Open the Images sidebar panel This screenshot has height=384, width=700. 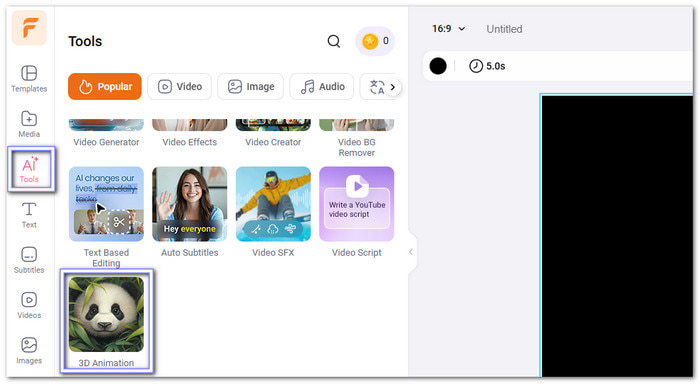click(29, 351)
